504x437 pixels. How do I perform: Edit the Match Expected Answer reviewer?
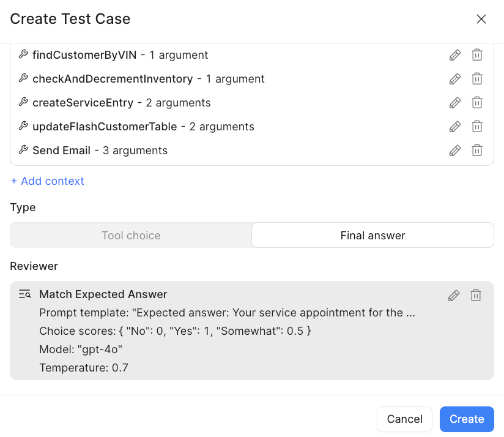[453, 296]
